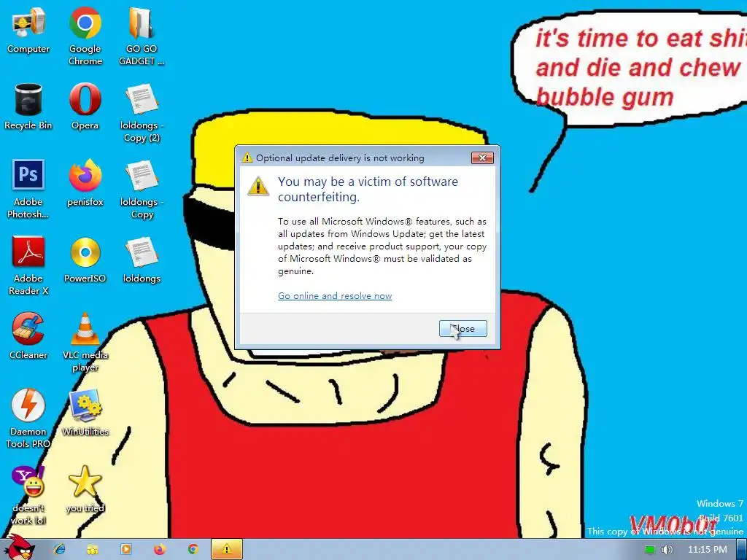Select the plain loldongs text file
This screenshot has height=560, width=747.
[142, 260]
